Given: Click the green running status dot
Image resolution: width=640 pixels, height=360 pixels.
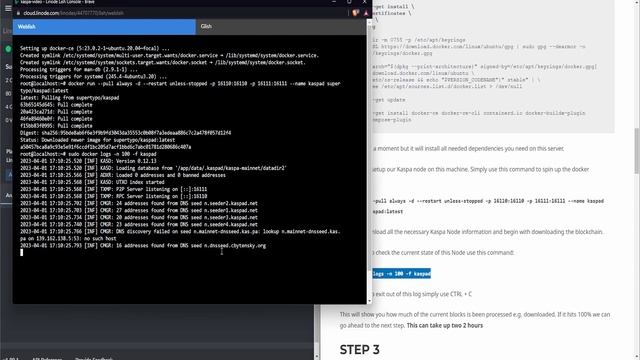Looking at the screenshot, I should coord(8,49).
